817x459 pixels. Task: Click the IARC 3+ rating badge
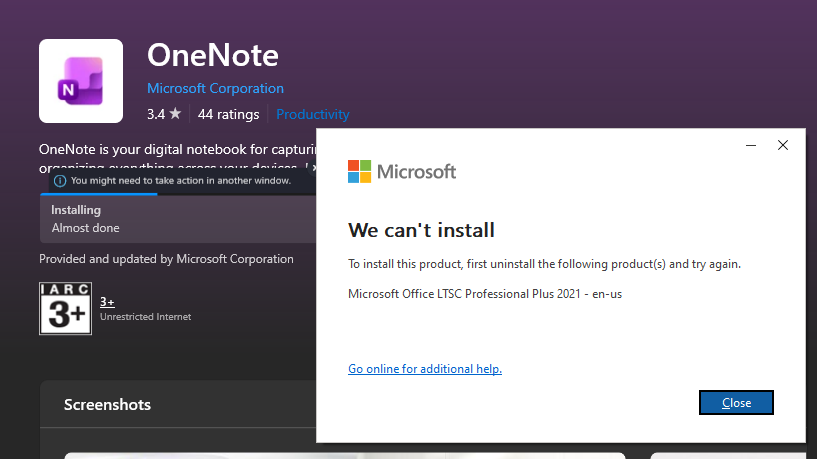66,308
